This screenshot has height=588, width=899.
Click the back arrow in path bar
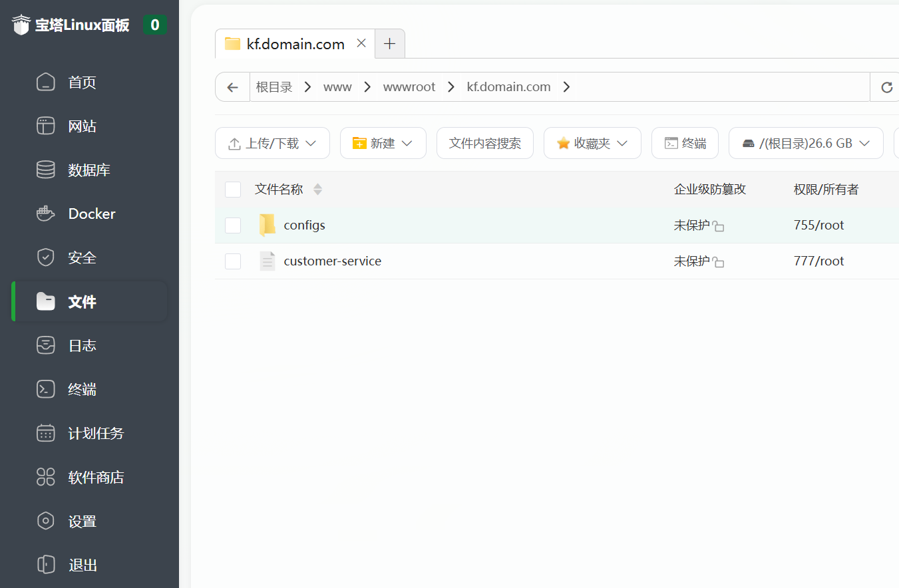pos(232,87)
